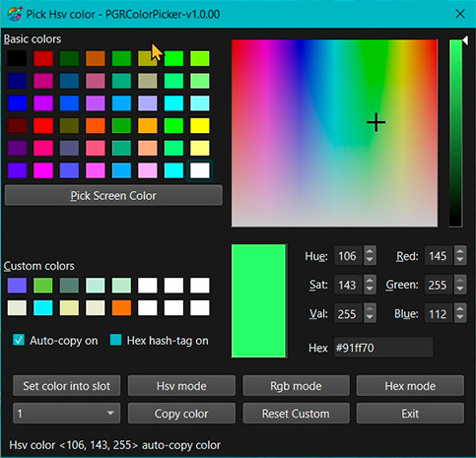Switch to Rgb mode
This screenshot has width=476, height=458.
pyautogui.click(x=296, y=386)
